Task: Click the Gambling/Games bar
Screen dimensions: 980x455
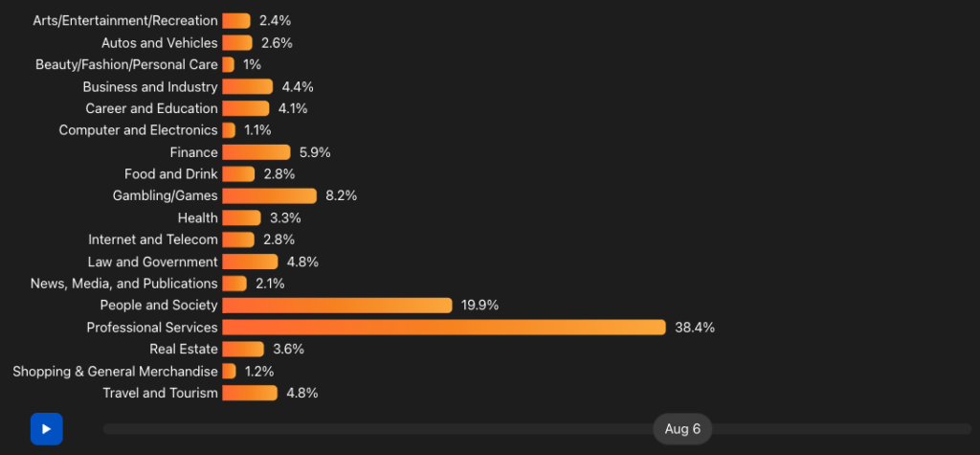Action: 269,196
